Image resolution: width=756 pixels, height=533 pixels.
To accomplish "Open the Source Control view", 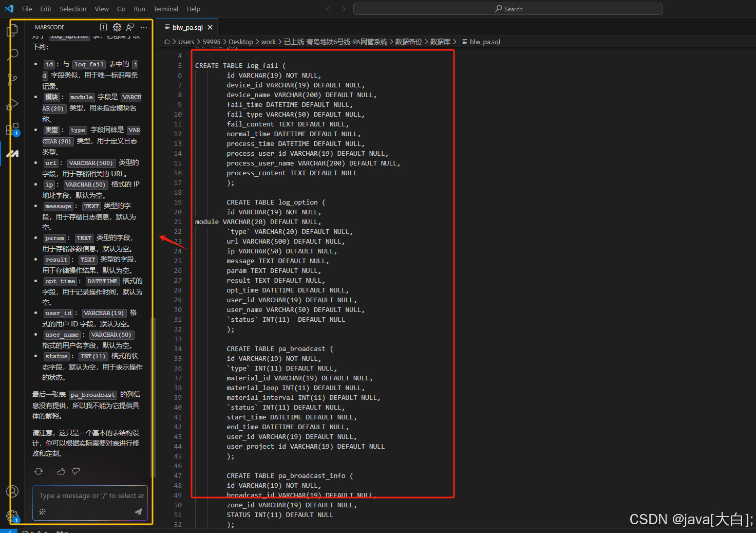I will click(12, 79).
